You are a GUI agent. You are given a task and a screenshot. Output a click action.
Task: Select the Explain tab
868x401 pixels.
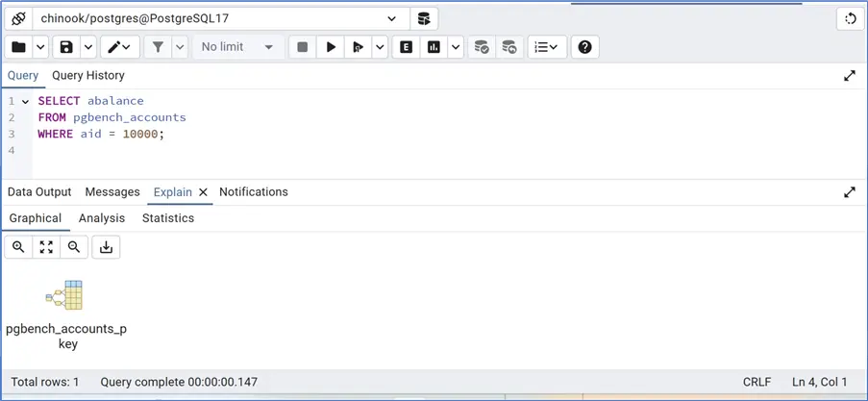(x=173, y=192)
